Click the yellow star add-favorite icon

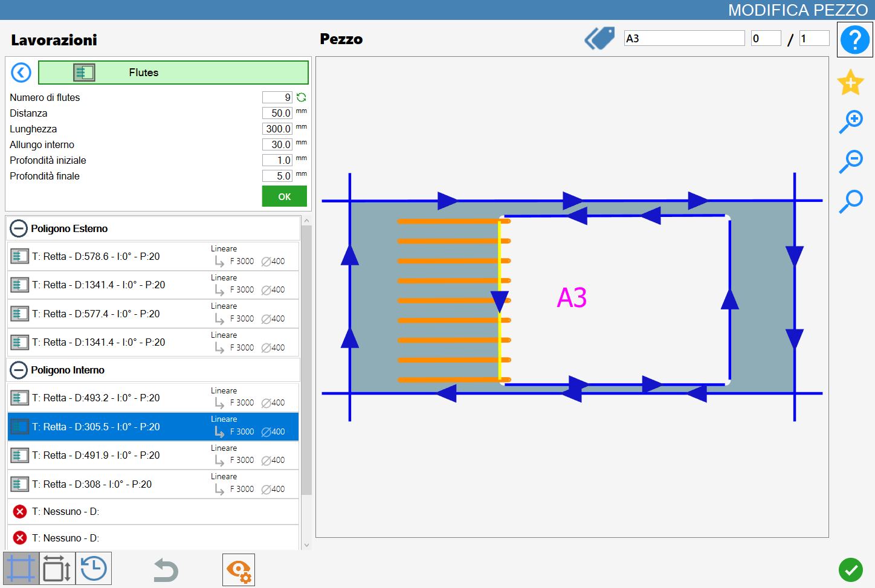850,83
